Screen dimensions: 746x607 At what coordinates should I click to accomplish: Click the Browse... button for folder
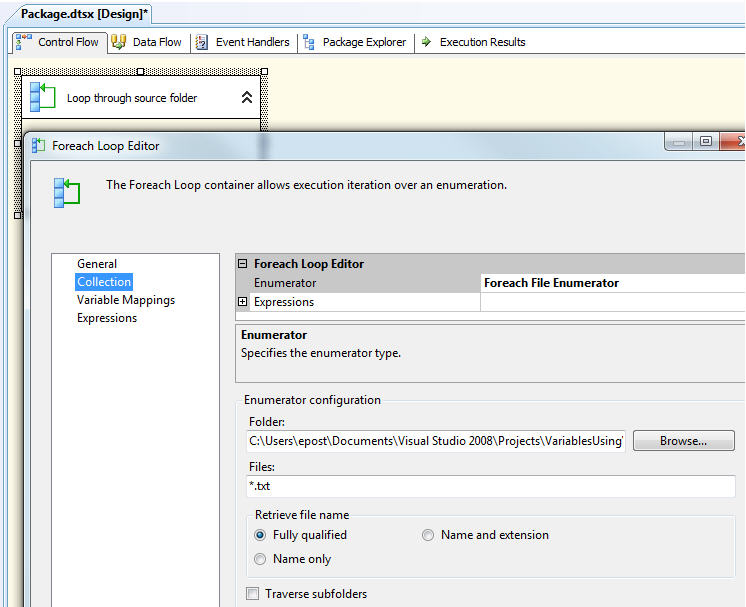[683, 441]
